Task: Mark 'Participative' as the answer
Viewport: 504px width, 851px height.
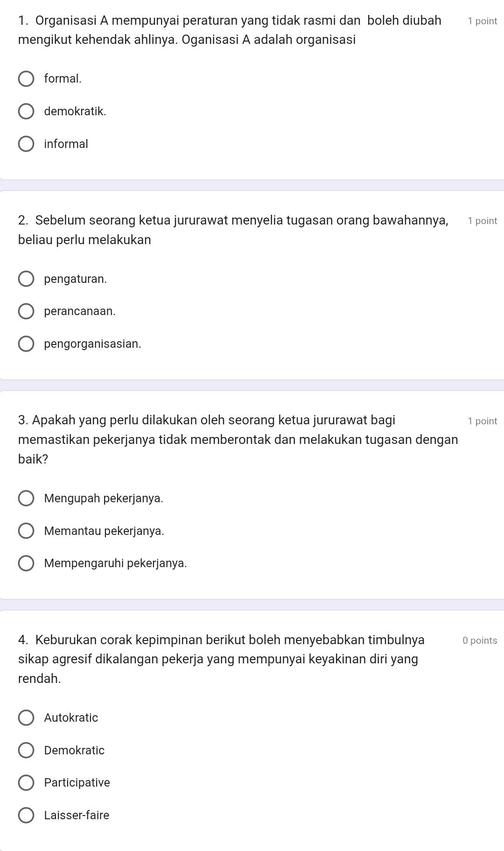Action: tap(26, 783)
